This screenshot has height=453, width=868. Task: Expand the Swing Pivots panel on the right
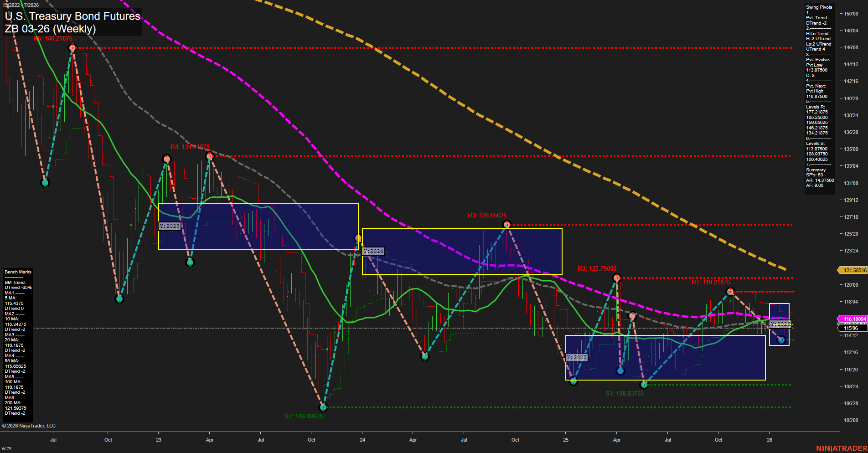818,7
